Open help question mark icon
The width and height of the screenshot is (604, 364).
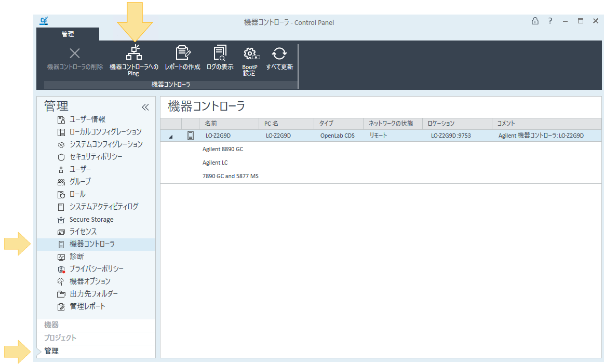click(550, 21)
